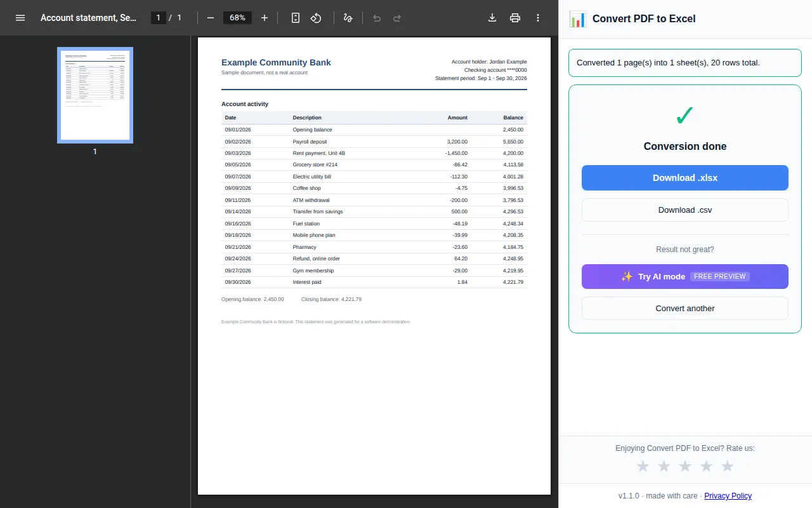This screenshot has width=812, height=508.
Task: Click the Conversion done checkmark
Action: 685,116
